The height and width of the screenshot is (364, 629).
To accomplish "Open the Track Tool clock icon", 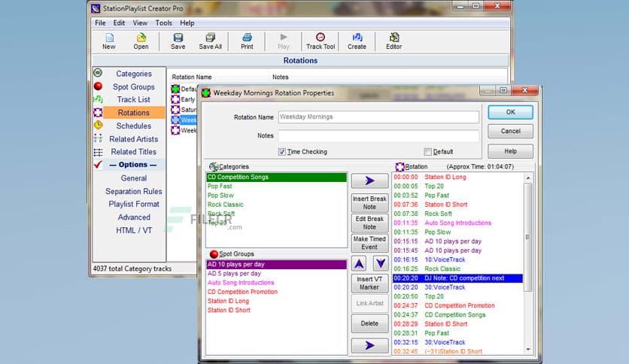I will pyautogui.click(x=320, y=38).
